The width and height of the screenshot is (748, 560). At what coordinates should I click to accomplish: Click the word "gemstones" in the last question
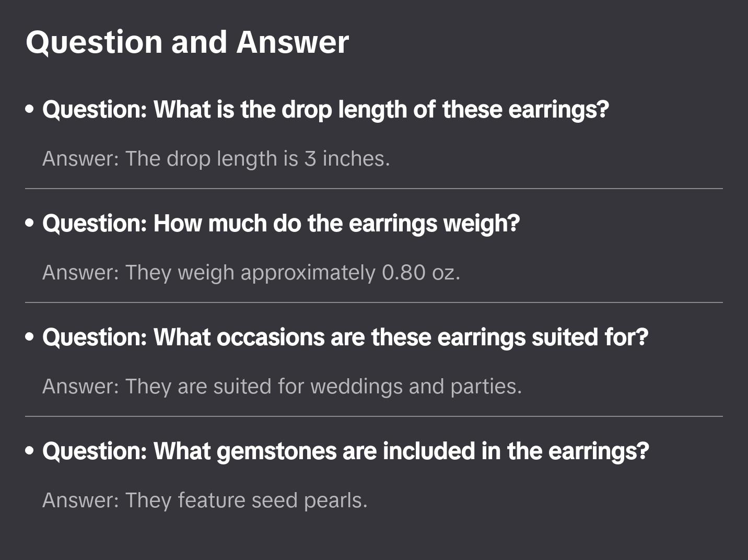point(276,451)
